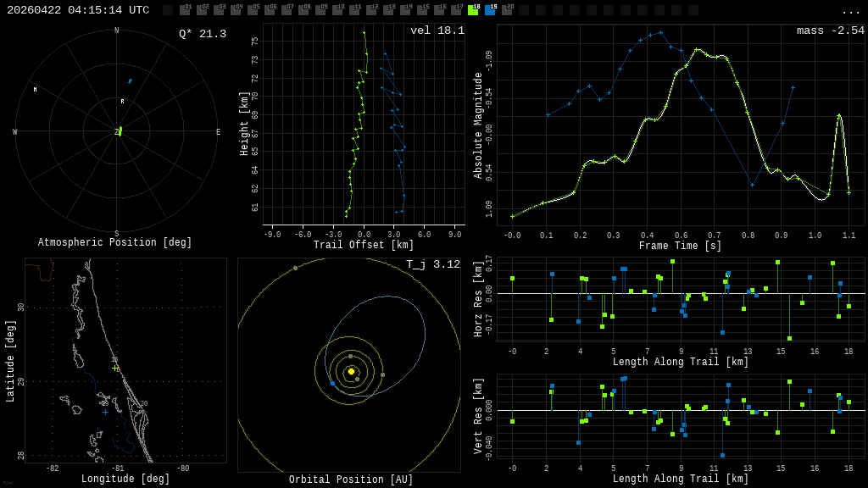Image resolution: width=868 pixels, height=488 pixels.
Task: Click the blue Earth marker on orbit
Action: (332, 383)
